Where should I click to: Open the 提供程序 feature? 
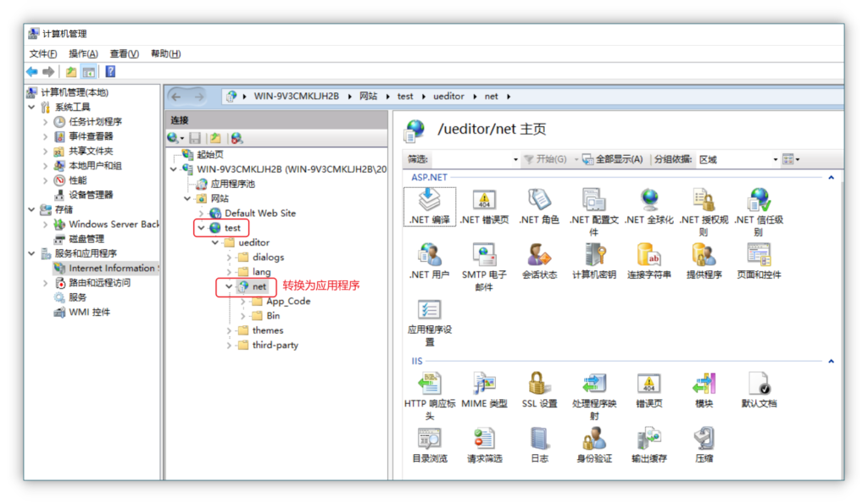point(704,261)
